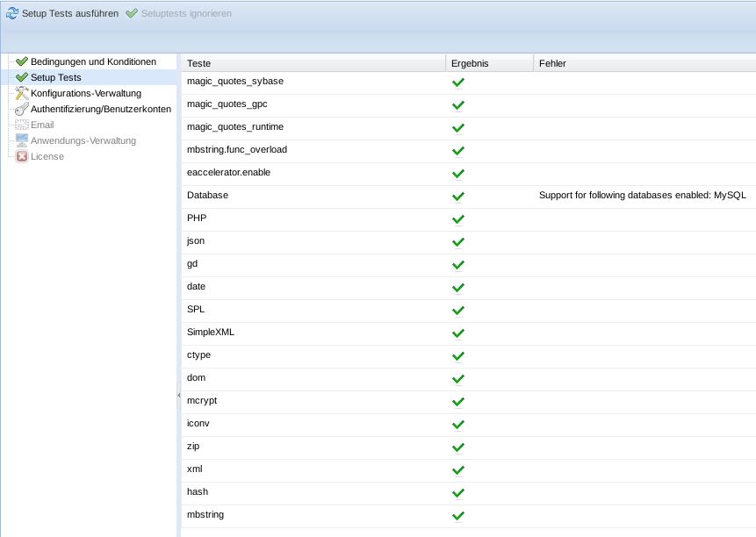This screenshot has height=537, width=756.
Task: Choose Setuptests ignorieren in the toolbar
Action: tap(178, 13)
